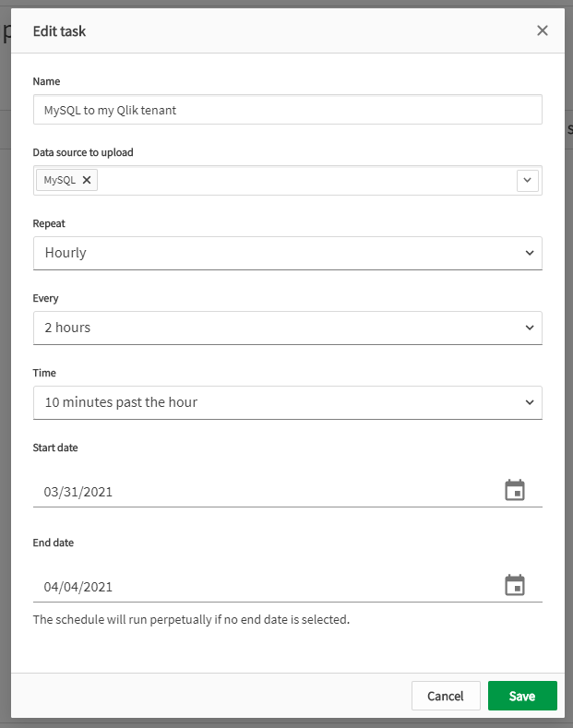Select the MySQL tag label
The height and width of the screenshot is (728, 573).
[x=60, y=180]
